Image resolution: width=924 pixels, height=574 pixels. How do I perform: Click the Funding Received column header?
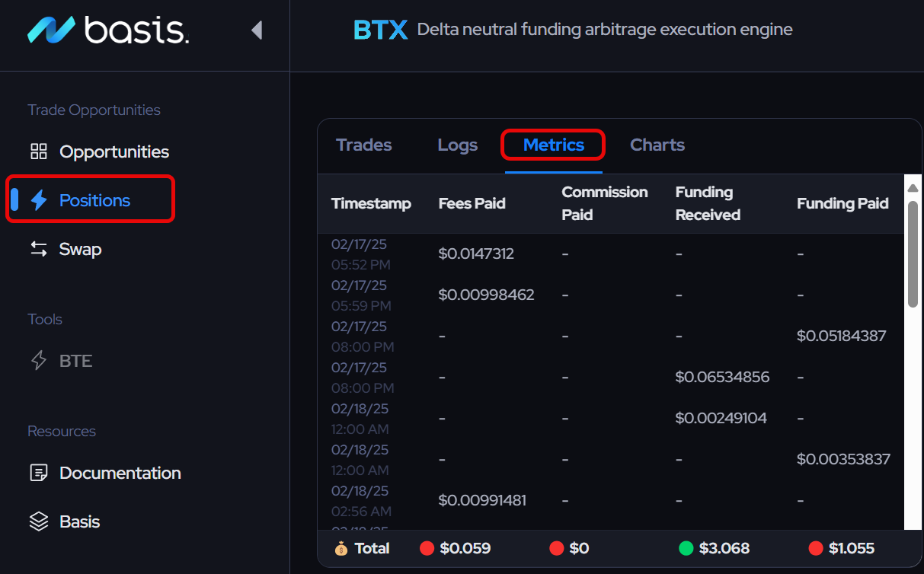click(708, 203)
